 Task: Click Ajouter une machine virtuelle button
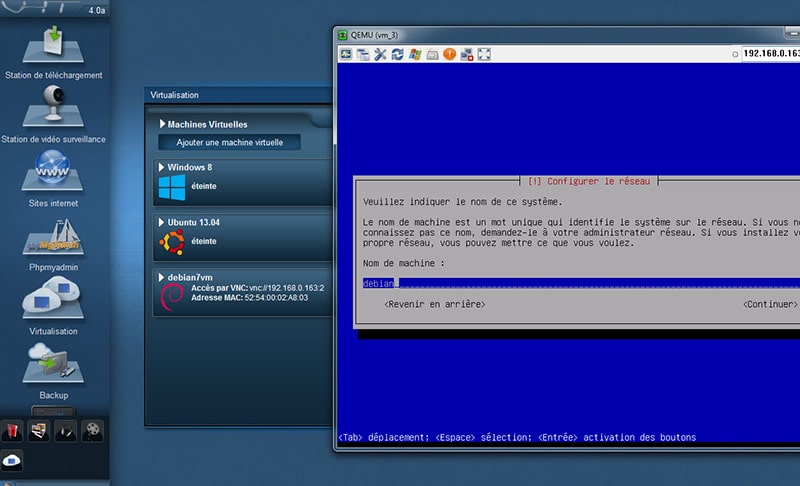click(x=229, y=142)
